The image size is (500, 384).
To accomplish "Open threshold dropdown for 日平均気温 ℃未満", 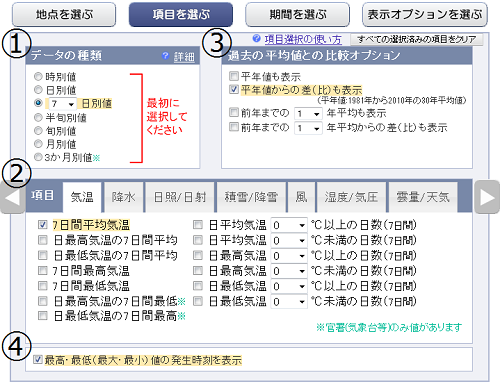I will (x=289, y=240).
